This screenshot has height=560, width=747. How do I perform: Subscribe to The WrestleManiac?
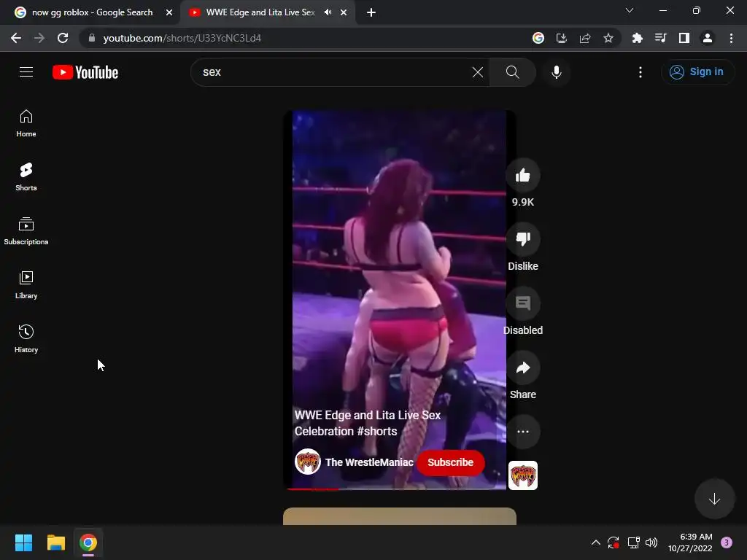pyautogui.click(x=450, y=462)
